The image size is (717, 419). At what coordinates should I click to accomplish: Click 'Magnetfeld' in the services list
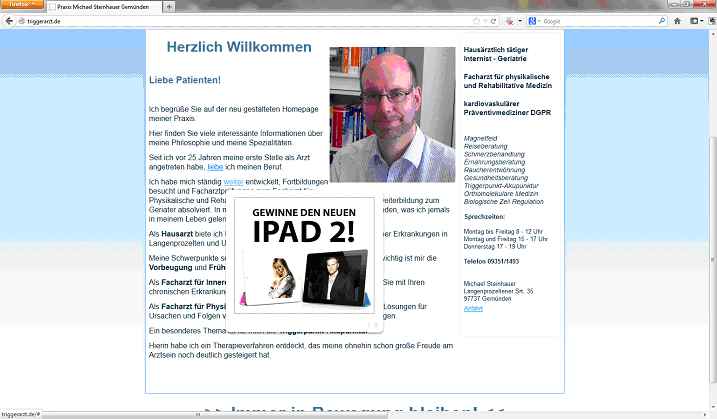point(480,139)
